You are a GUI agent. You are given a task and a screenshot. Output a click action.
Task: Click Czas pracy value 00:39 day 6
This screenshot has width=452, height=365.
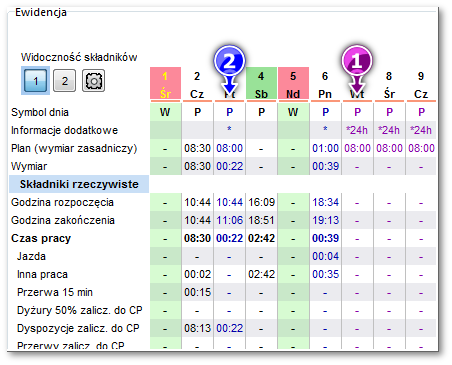click(325, 238)
